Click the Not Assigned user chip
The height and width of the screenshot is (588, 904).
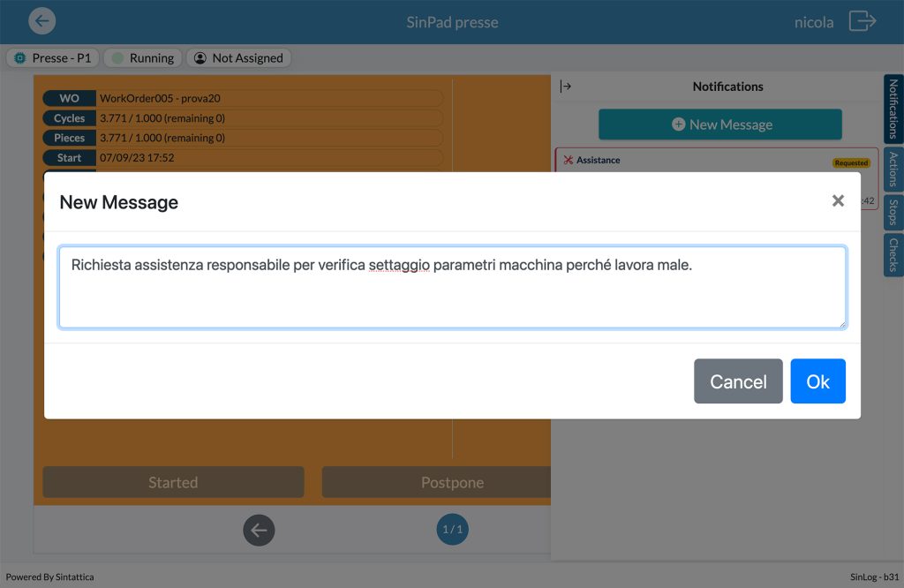238,58
